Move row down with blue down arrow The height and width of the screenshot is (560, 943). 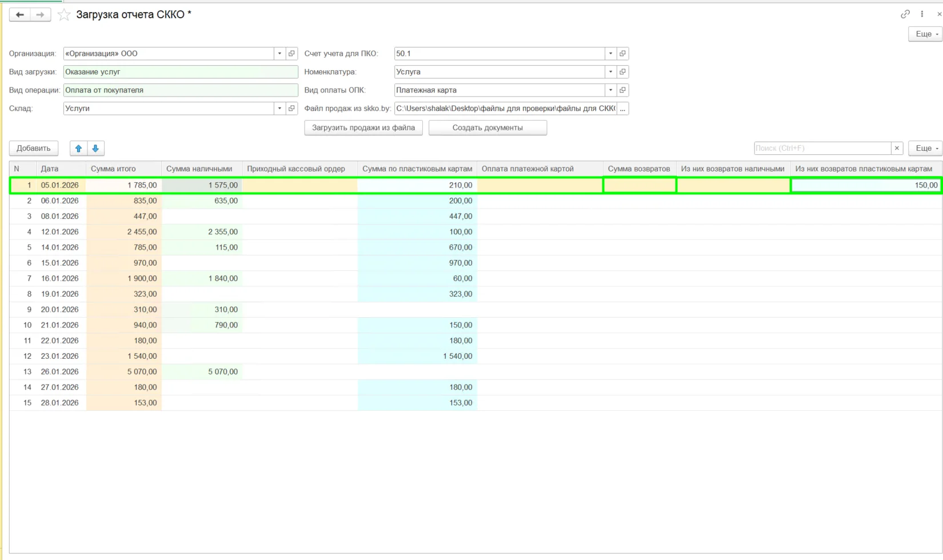click(95, 149)
